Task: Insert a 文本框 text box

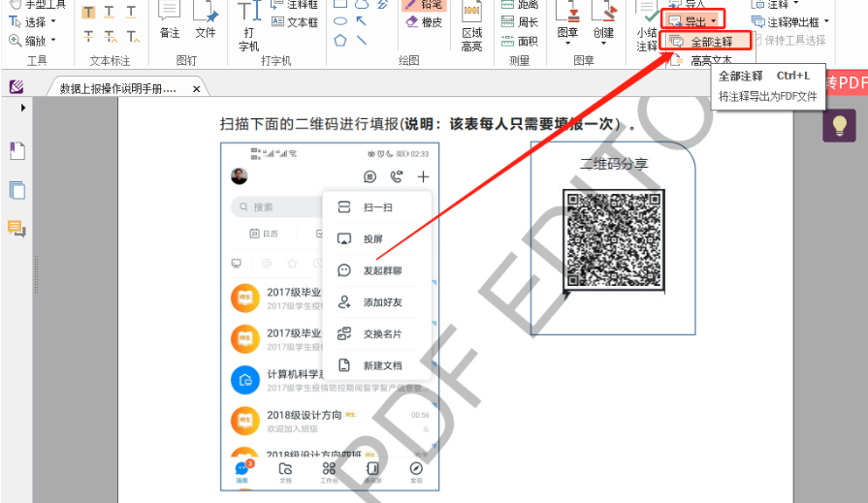Action: [295, 22]
